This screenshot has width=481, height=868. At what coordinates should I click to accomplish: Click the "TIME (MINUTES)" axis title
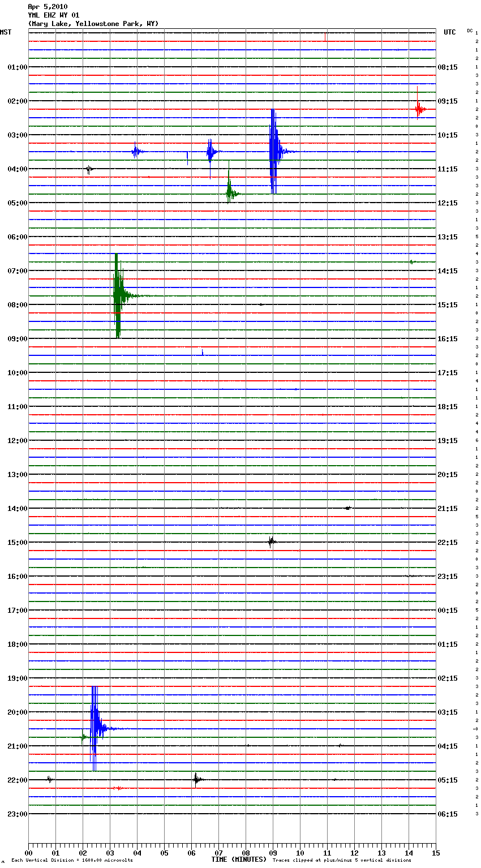tap(239, 860)
